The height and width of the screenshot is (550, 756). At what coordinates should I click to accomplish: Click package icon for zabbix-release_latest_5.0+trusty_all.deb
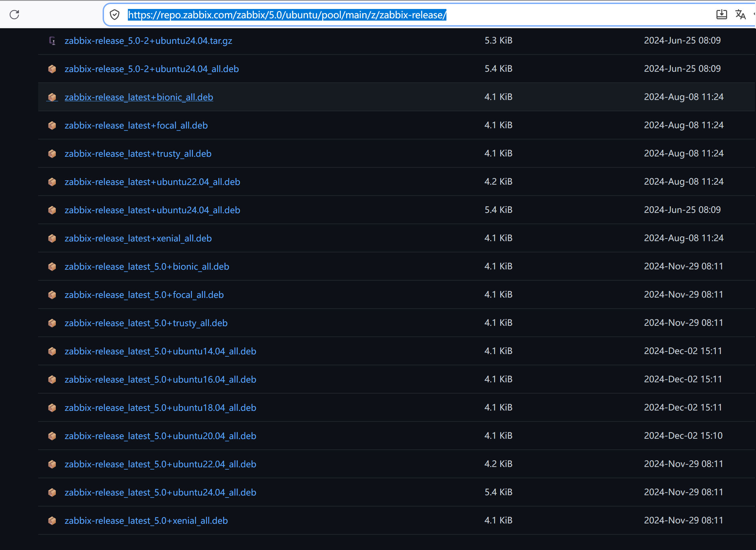point(52,323)
